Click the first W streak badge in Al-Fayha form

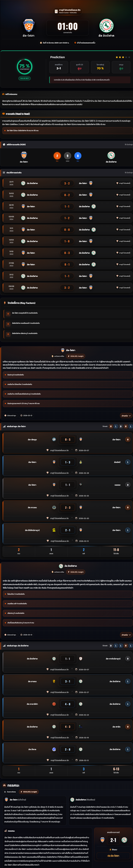click(111, 426)
